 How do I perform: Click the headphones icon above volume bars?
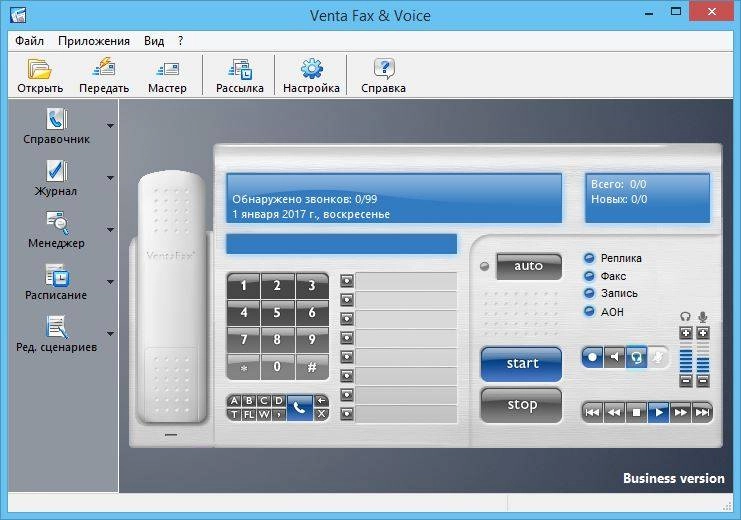[685, 317]
